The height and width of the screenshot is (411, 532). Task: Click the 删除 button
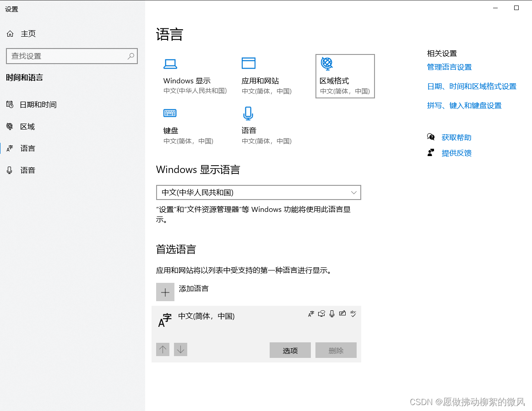point(336,350)
